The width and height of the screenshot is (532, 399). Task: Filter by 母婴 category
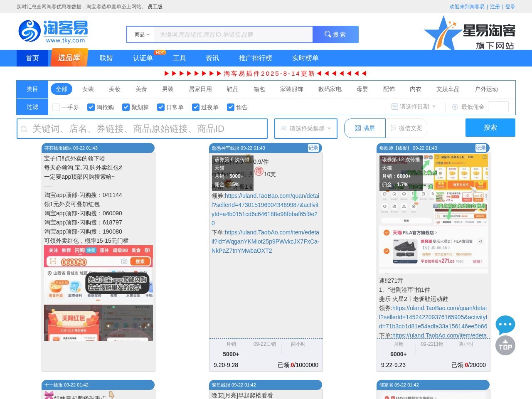click(362, 89)
